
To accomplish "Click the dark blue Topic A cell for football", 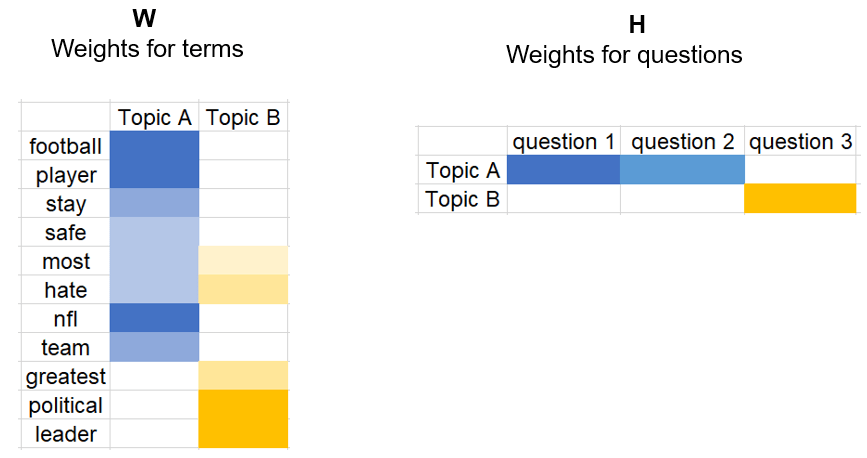I will click(x=154, y=147).
